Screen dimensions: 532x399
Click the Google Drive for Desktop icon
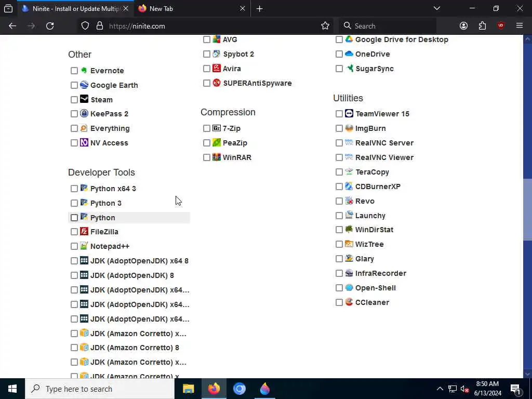tap(349, 39)
